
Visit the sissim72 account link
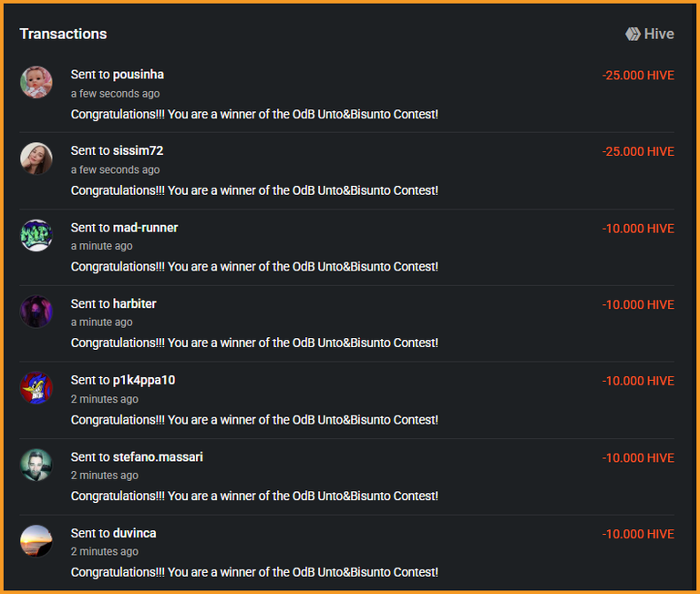[x=139, y=151]
